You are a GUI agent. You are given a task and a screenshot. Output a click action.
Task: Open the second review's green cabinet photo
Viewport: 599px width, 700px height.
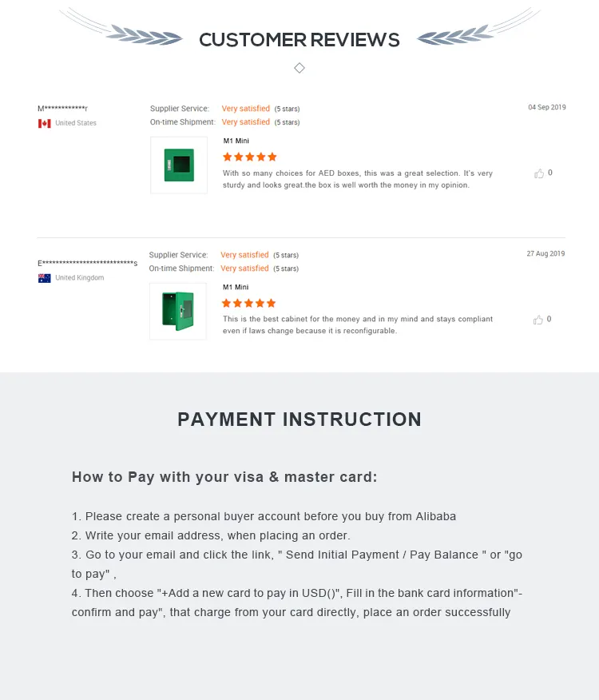click(178, 311)
